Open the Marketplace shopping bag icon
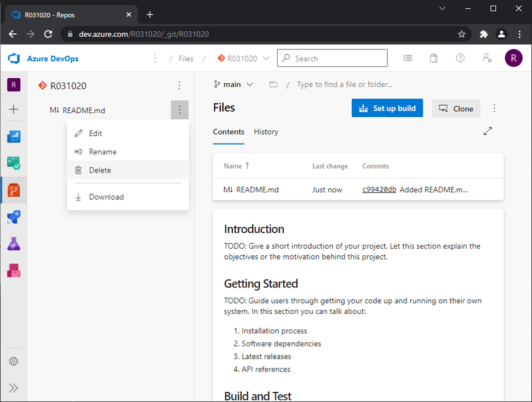 433,59
